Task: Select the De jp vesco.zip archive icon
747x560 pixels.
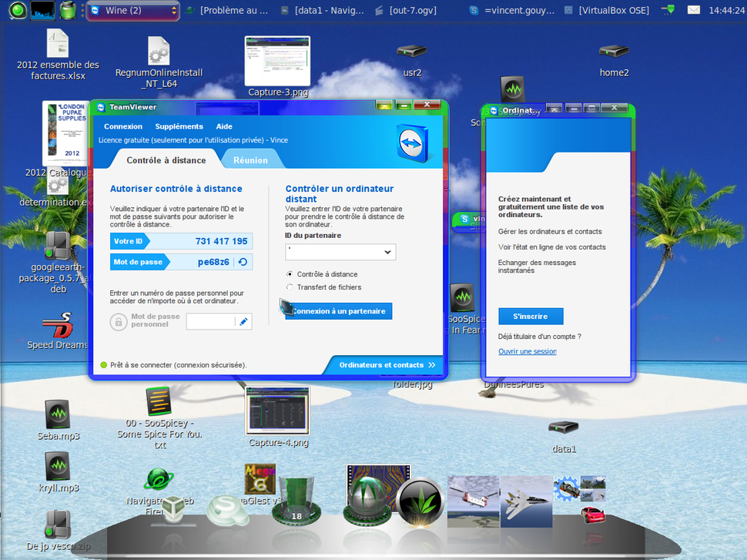Action: click(58, 525)
